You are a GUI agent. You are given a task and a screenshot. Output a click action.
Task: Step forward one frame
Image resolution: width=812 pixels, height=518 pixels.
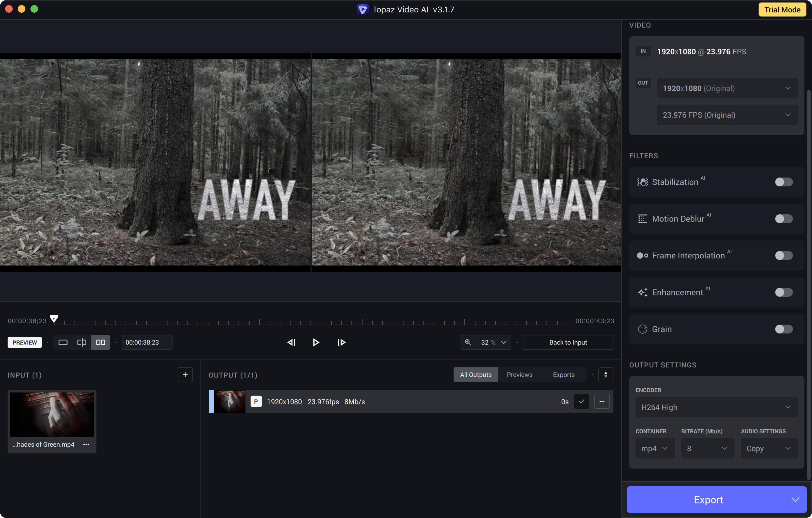click(341, 342)
